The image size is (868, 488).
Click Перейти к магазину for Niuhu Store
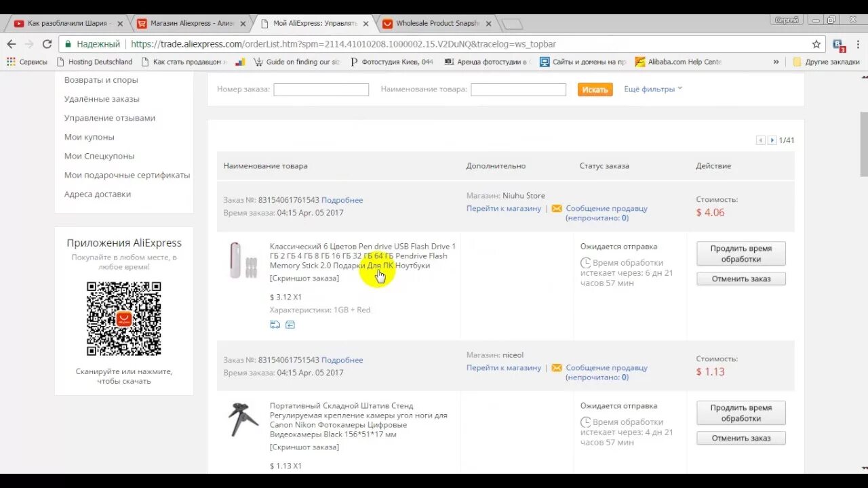[504, 209]
